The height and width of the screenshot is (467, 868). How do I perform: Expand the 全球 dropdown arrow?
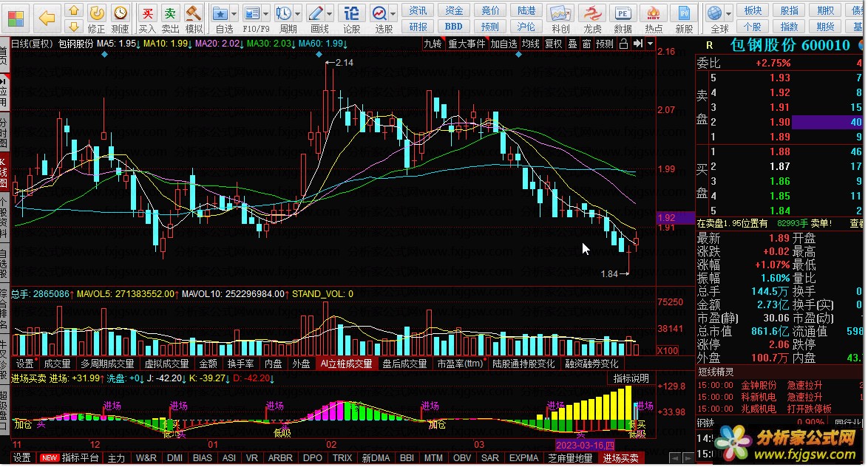tap(728, 13)
